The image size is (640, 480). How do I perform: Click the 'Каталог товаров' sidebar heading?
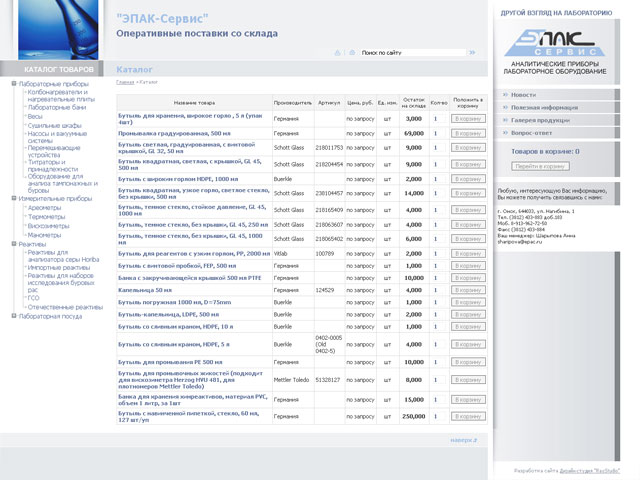pos(59,69)
